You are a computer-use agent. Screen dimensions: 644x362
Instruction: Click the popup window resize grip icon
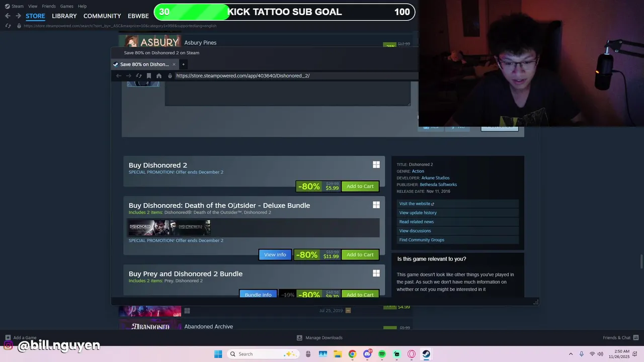pyautogui.click(x=536, y=302)
